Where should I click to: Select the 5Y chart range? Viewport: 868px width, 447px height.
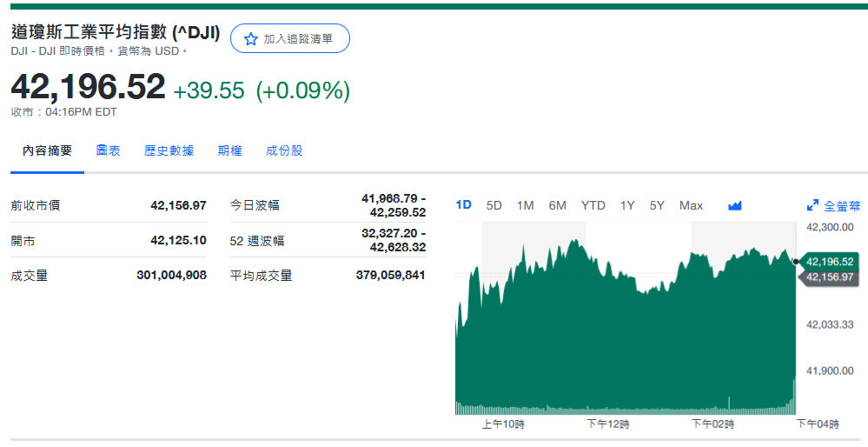[657, 205]
